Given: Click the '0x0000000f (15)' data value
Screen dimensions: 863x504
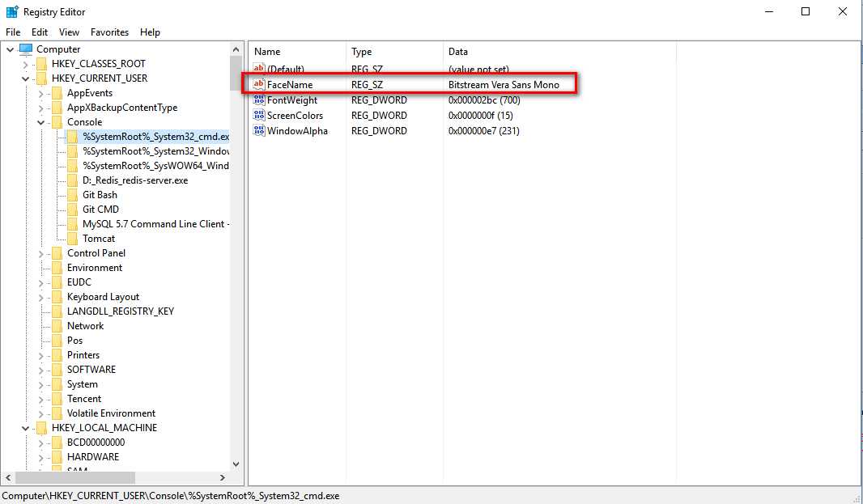Looking at the screenshot, I should [x=481, y=116].
